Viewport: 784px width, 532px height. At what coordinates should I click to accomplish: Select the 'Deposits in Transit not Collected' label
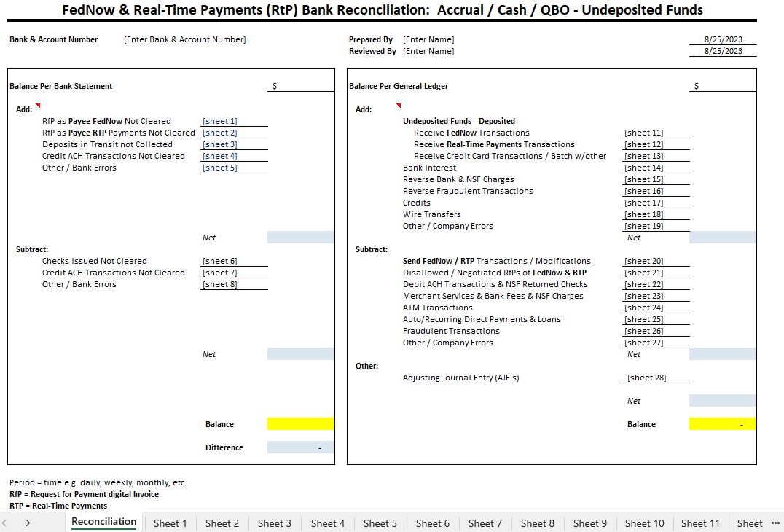[108, 144]
